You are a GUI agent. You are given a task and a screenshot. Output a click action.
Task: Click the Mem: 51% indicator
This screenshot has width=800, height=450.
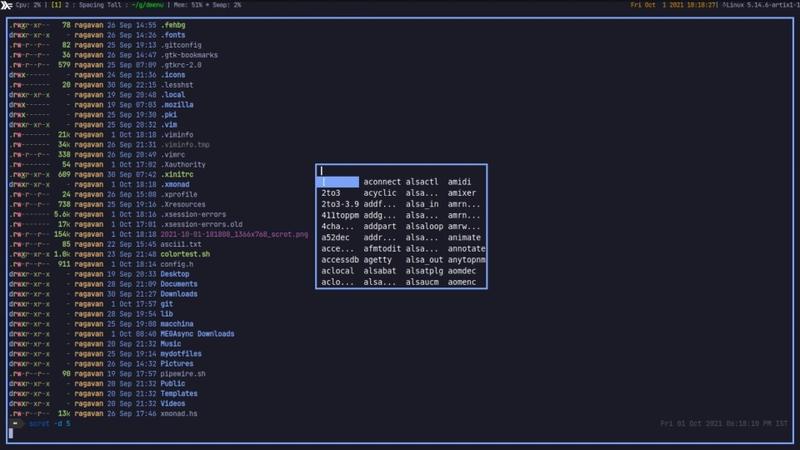(188, 5)
